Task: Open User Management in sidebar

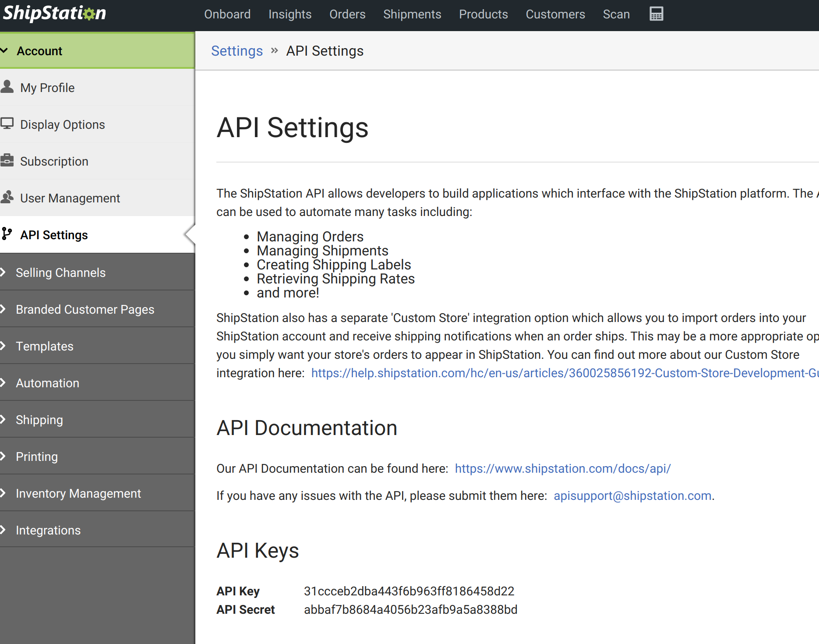Action: [x=97, y=198]
